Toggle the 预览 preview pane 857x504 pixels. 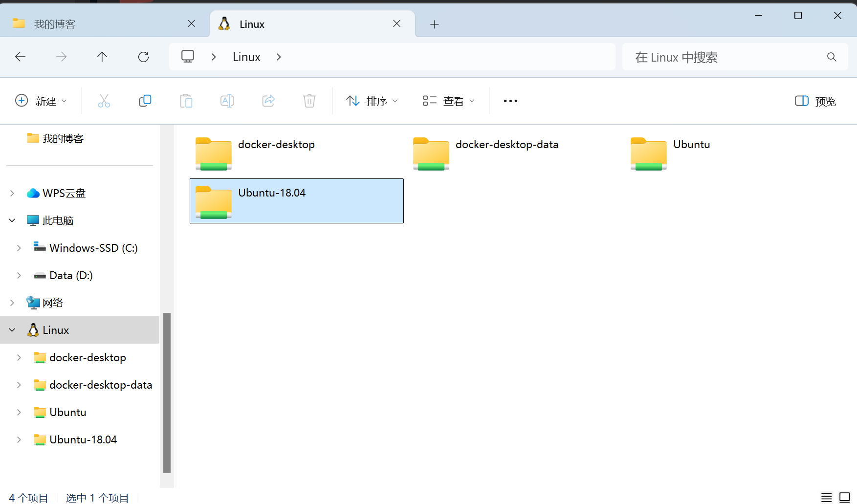click(815, 101)
